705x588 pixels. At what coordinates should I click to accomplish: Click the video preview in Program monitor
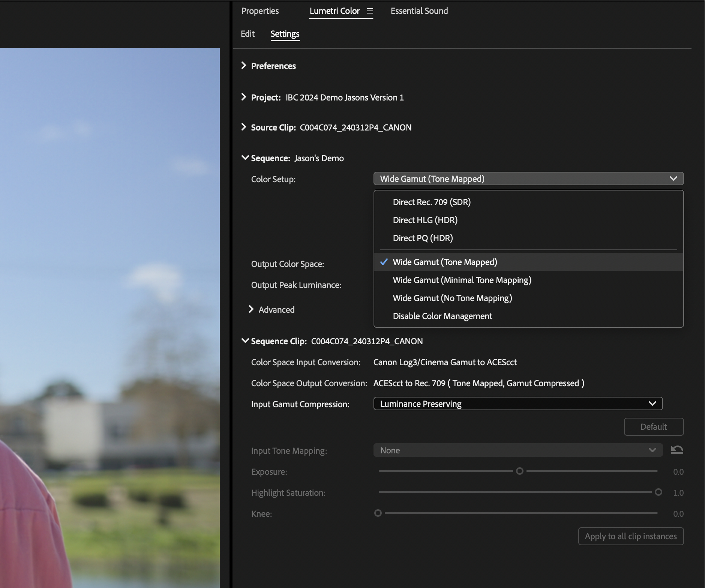point(109,318)
